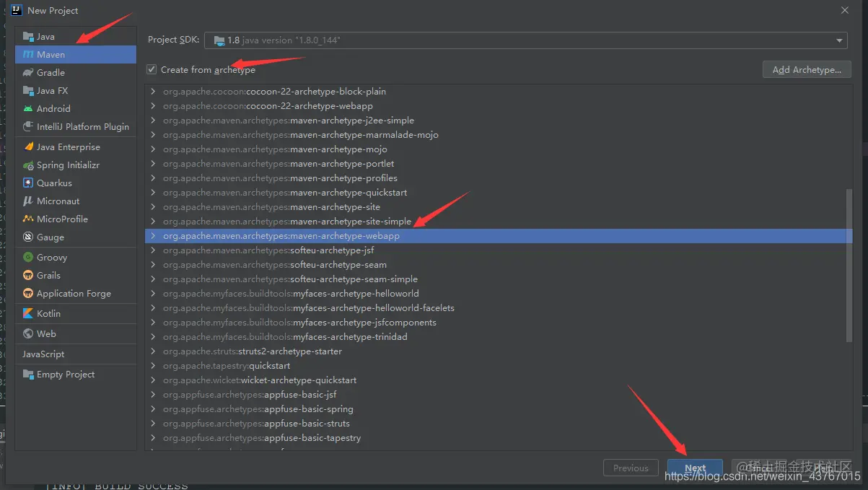868x490 pixels.
Task: Select maven-archetype-profiles row
Action: [x=498, y=178]
